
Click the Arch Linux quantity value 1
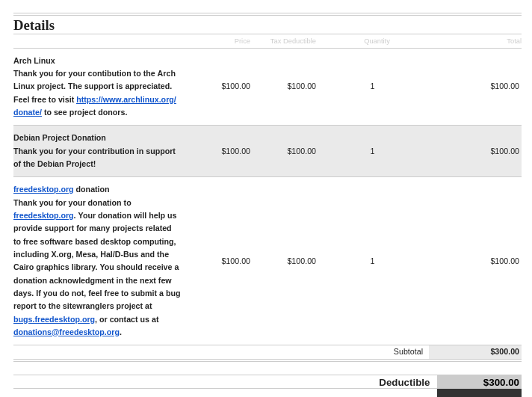(372, 86)
